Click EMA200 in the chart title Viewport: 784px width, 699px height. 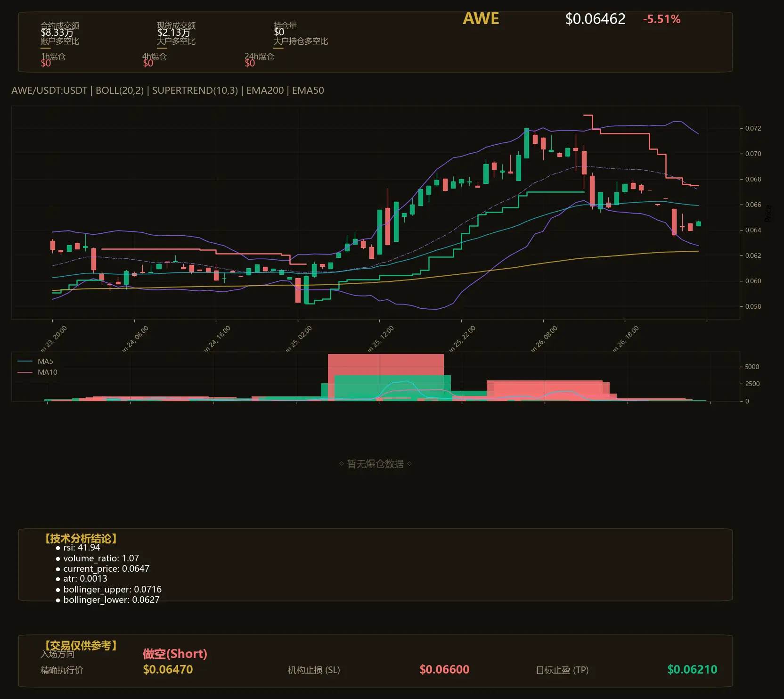(x=265, y=90)
